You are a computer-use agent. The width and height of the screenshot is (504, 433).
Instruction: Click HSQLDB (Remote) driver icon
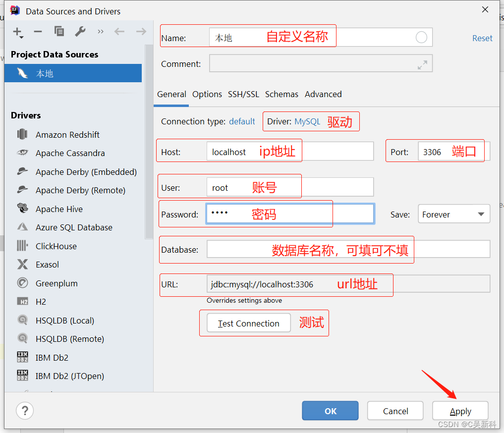[x=22, y=338]
